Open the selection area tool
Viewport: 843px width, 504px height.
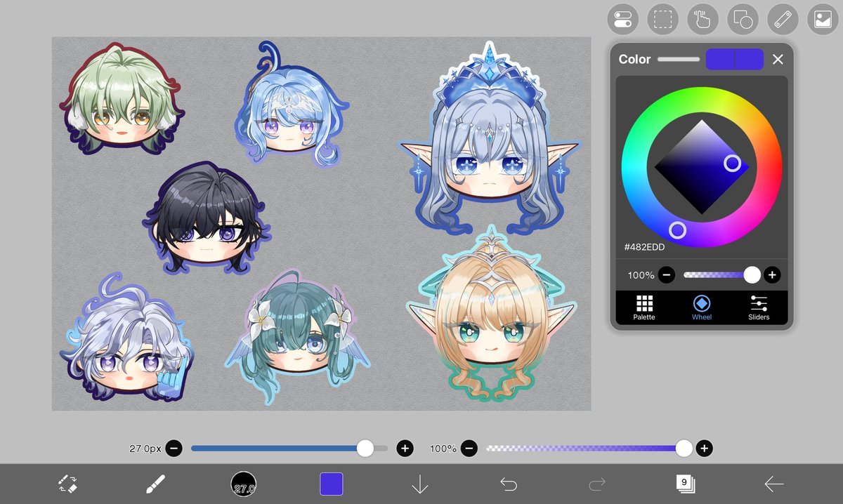click(x=662, y=19)
